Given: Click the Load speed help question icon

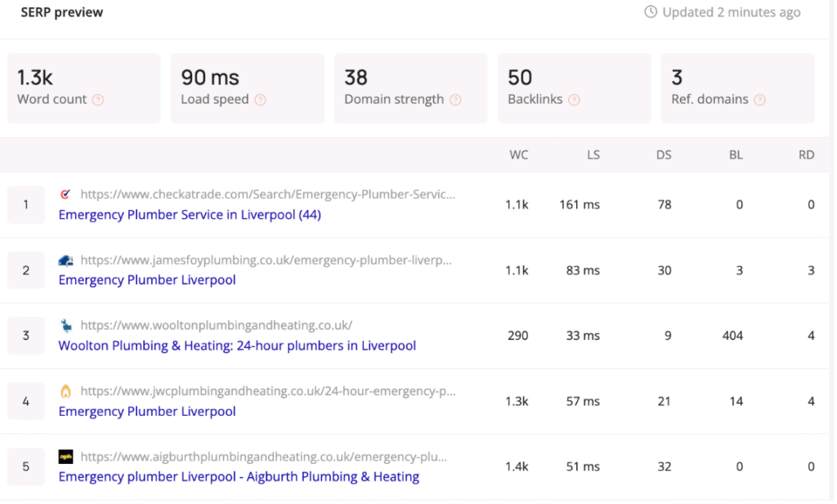Looking at the screenshot, I should (x=260, y=100).
